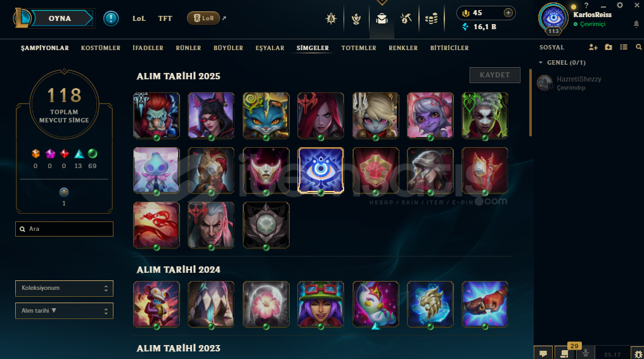
Task: Open the Alım tarihi sort dropdown
Action: coord(64,311)
